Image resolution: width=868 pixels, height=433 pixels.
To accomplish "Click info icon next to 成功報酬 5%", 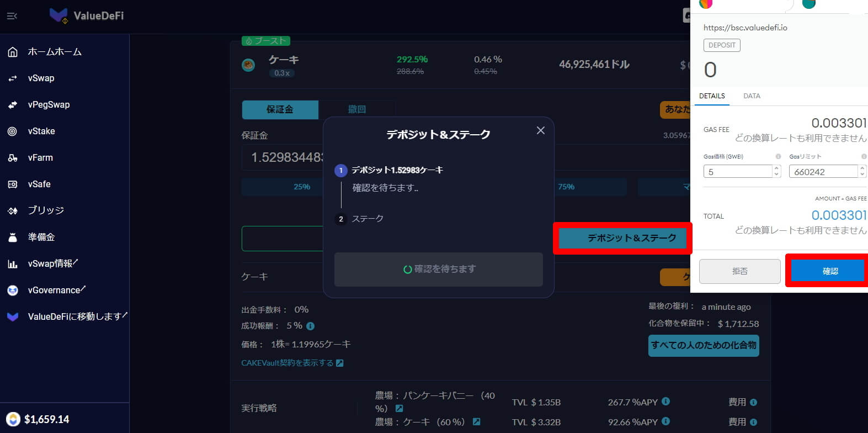I will [x=310, y=326].
